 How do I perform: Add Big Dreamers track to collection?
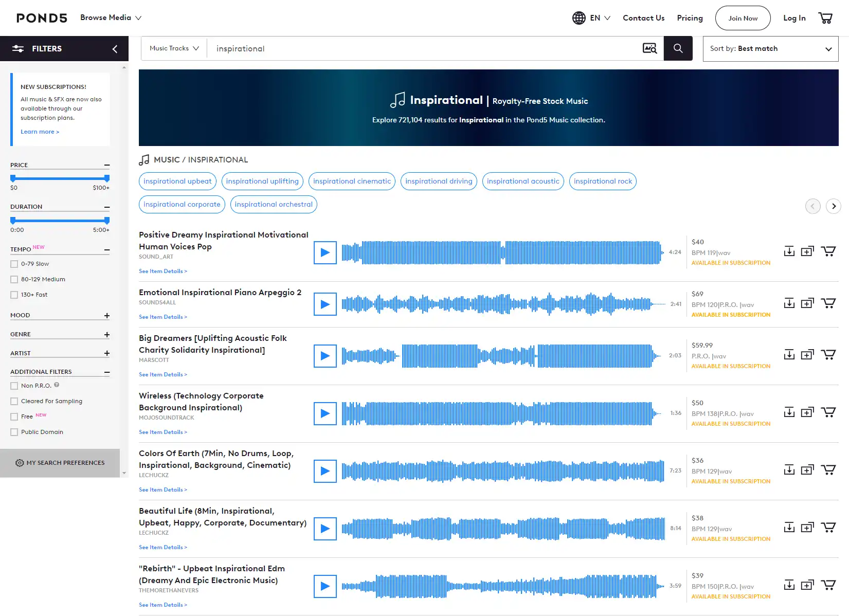pyautogui.click(x=807, y=355)
